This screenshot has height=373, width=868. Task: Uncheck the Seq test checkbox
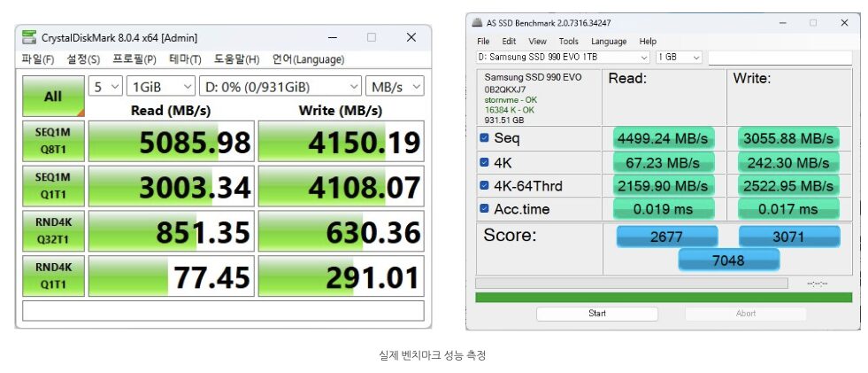coord(484,138)
